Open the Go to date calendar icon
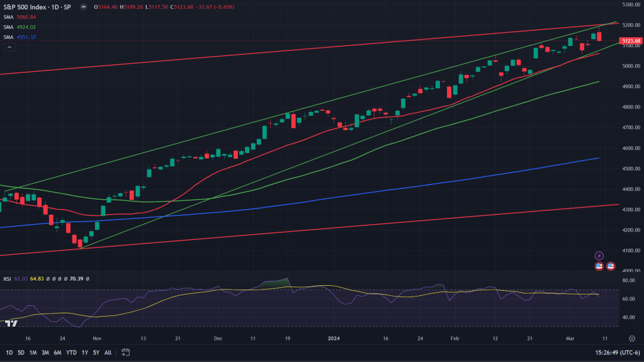This screenshot has width=644, height=362. (x=126, y=352)
